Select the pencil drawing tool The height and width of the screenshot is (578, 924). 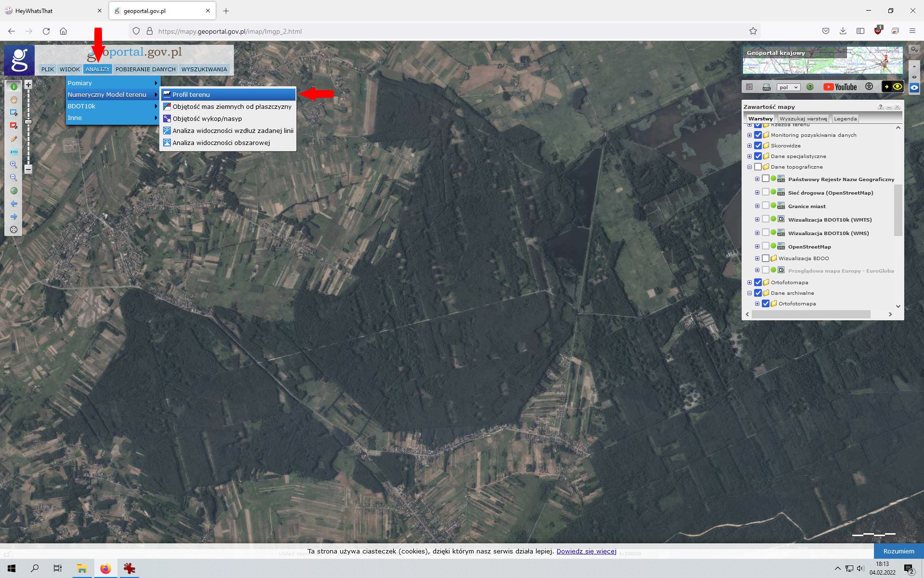13,139
